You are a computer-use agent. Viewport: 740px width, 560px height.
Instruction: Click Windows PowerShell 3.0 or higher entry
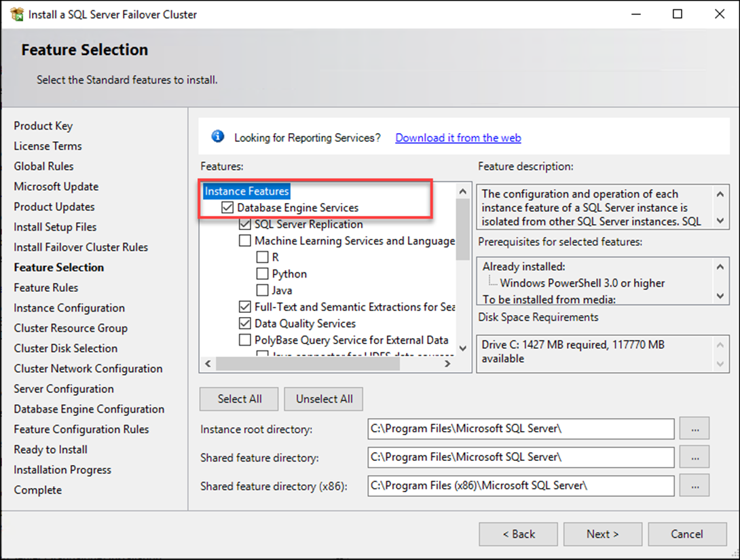582,283
